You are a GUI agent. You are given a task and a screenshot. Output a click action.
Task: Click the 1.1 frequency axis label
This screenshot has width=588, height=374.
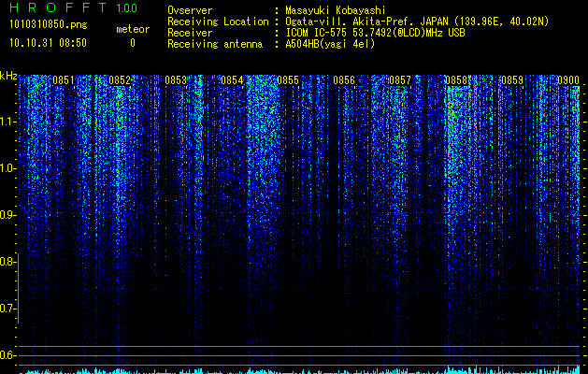7,122
